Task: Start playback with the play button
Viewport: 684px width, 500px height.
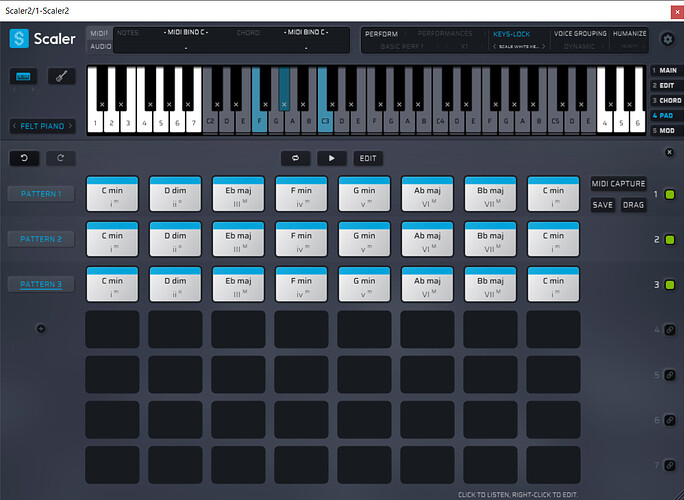Action: click(332, 158)
